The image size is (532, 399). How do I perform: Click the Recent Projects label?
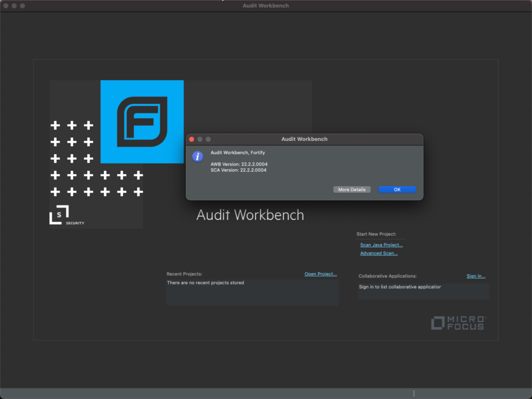tap(184, 274)
